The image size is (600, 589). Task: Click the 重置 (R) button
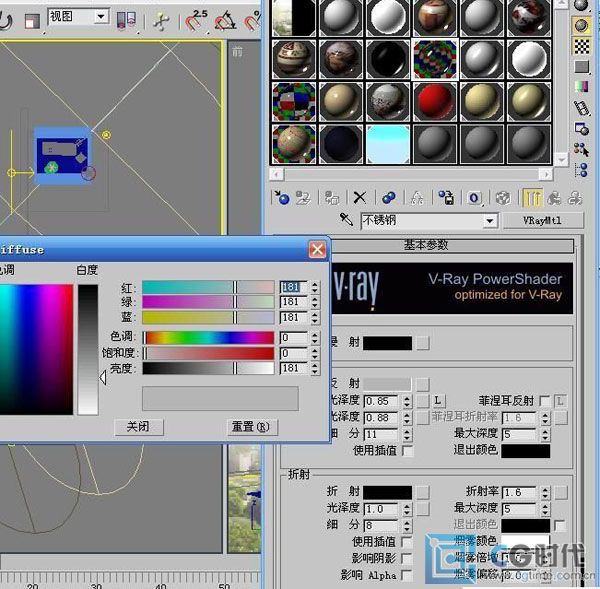coord(251,426)
